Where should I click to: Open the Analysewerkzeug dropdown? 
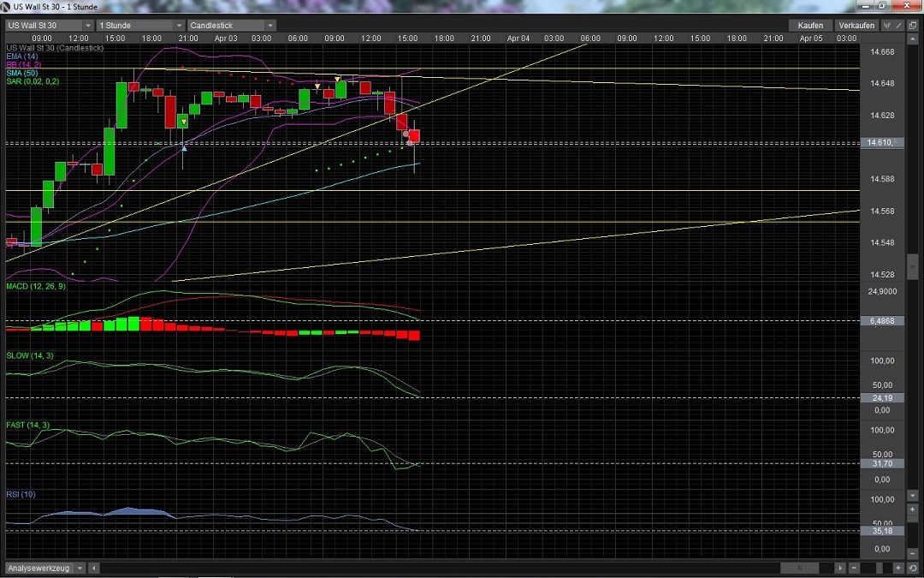pyautogui.click(x=44, y=568)
